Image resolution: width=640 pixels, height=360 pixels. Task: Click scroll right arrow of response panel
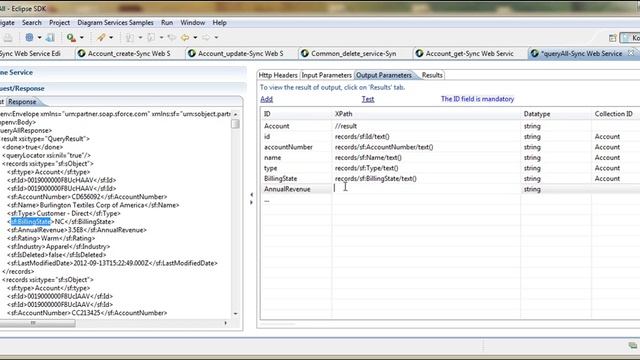point(226,323)
